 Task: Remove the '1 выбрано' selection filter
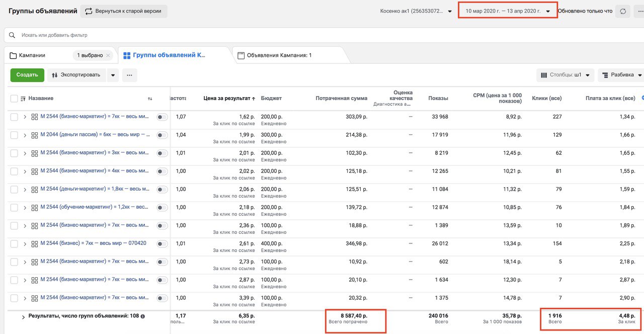(x=108, y=55)
